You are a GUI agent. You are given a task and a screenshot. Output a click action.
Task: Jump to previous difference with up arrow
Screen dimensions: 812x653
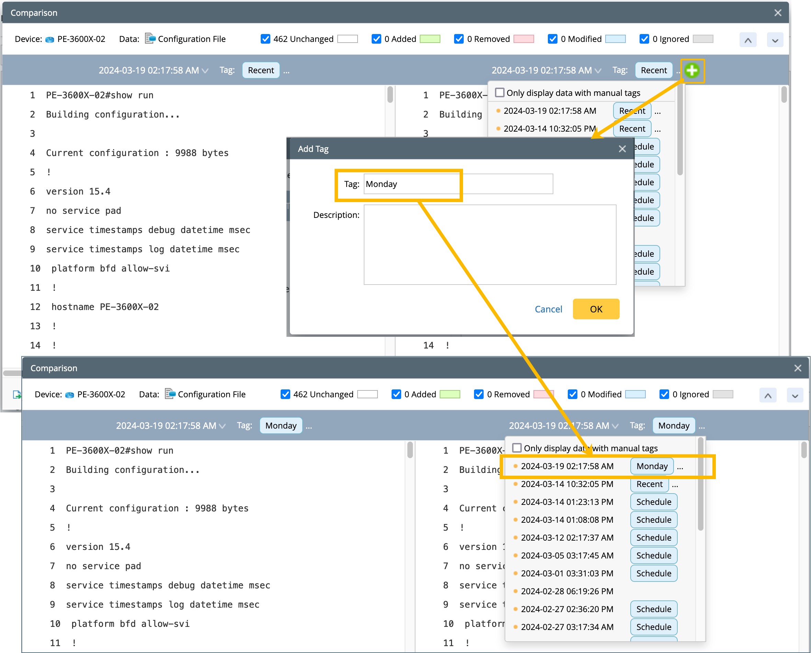point(748,40)
